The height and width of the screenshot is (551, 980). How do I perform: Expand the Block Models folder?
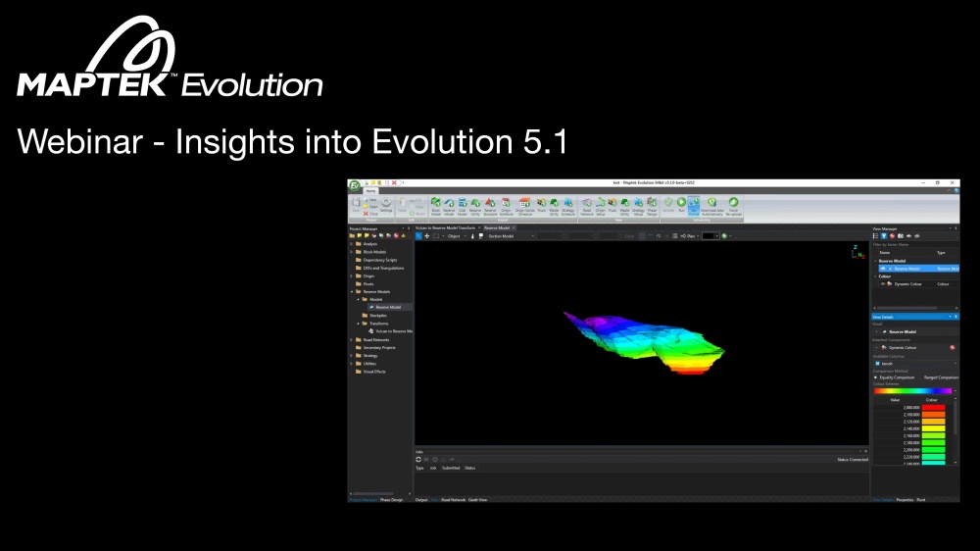pyautogui.click(x=352, y=252)
